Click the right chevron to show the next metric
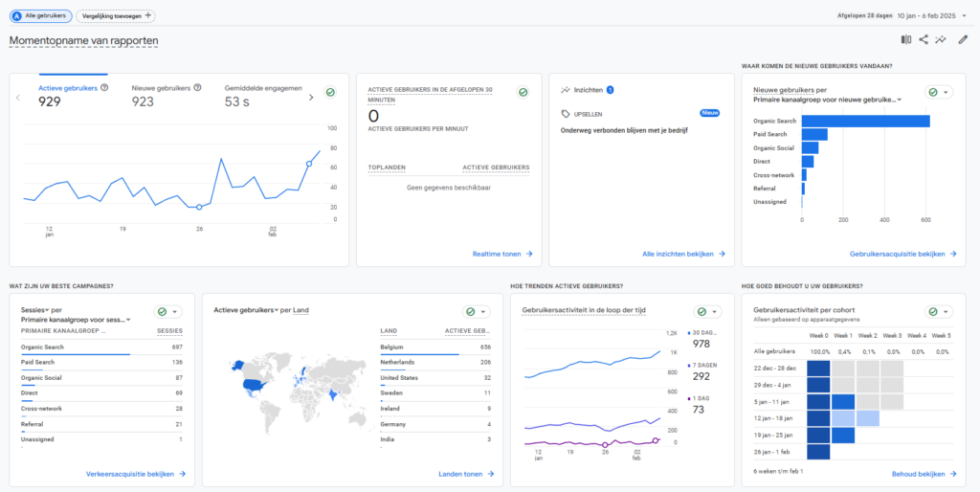The height and width of the screenshot is (492, 980). tap(310, 97)
